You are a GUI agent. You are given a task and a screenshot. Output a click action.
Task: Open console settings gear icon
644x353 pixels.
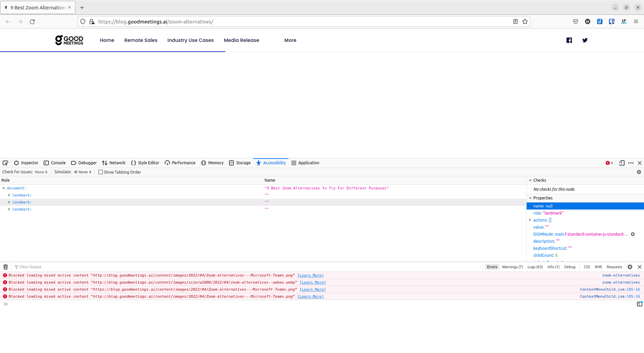[630, 267]
